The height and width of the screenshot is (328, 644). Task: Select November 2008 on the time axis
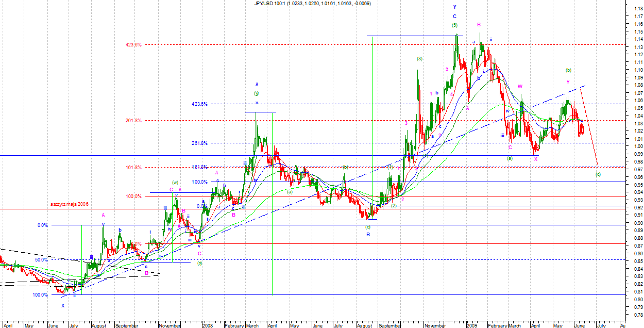tap(436, 325)
